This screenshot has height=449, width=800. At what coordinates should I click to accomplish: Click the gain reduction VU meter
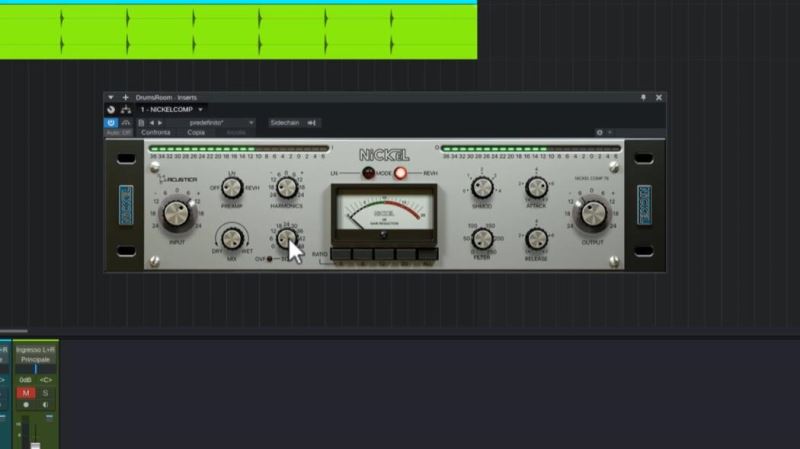pyautogui.click(x=384, y=212)
